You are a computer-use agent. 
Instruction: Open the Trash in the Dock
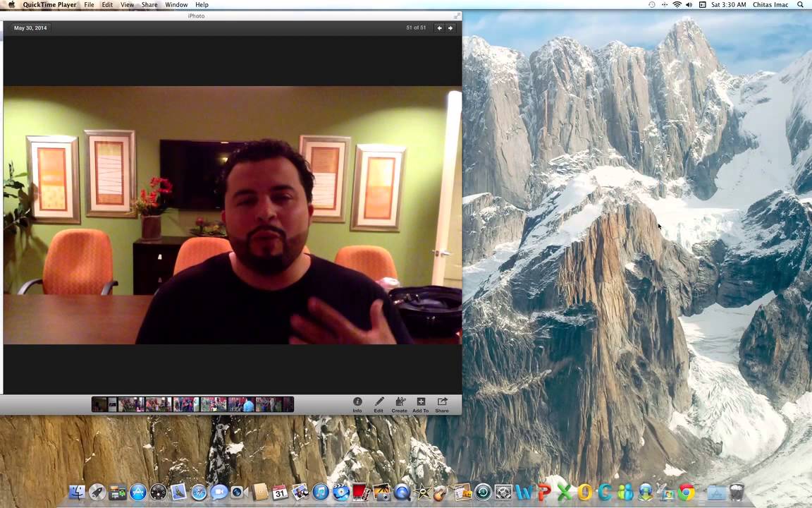coord(737,491)
